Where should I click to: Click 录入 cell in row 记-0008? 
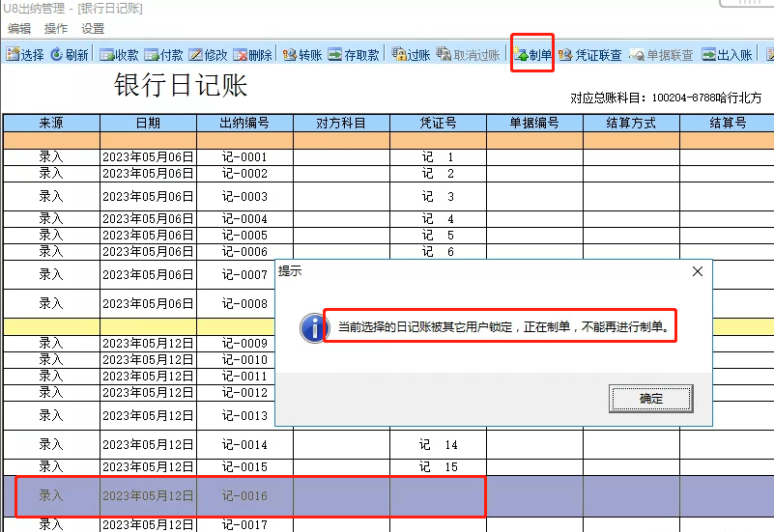[x=51, y=304]
